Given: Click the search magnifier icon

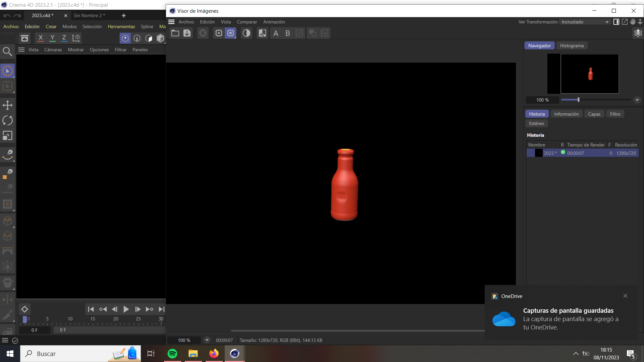Looking at the screenshot, I should pyautogui.click(x=7, y=51).
